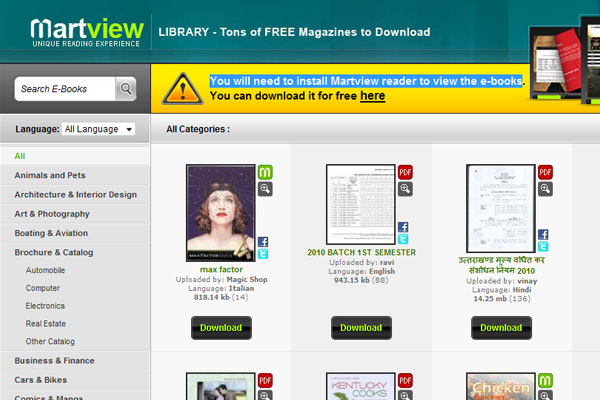The height and width of the screenshot is (400, 600).
Task: Click the Search E-Books field
Action: click(x=65, y=89)
